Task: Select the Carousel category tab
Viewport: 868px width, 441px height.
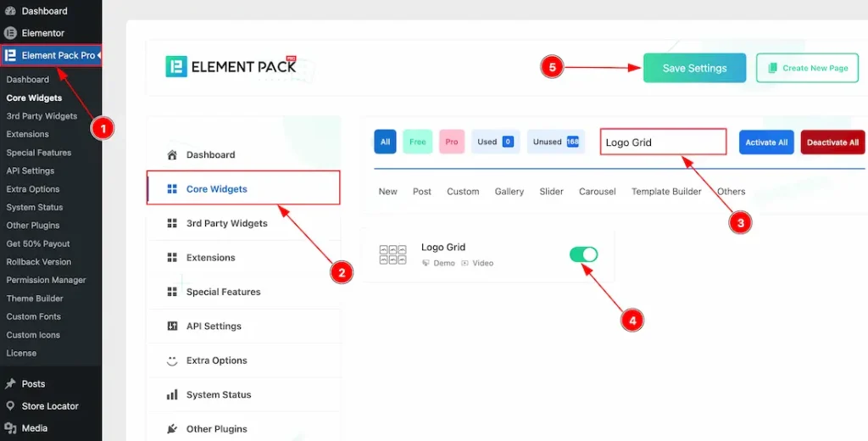Action: click(x=598, y=191)
